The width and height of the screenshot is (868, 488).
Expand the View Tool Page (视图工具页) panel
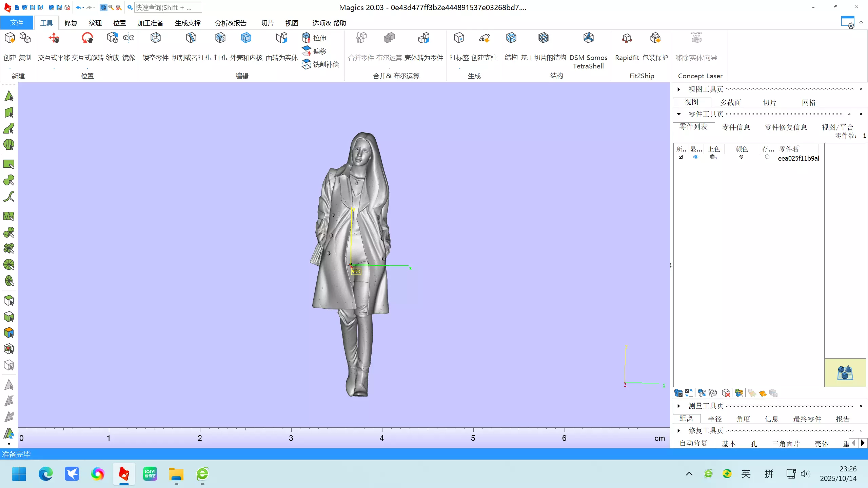(x=679, y=89)
